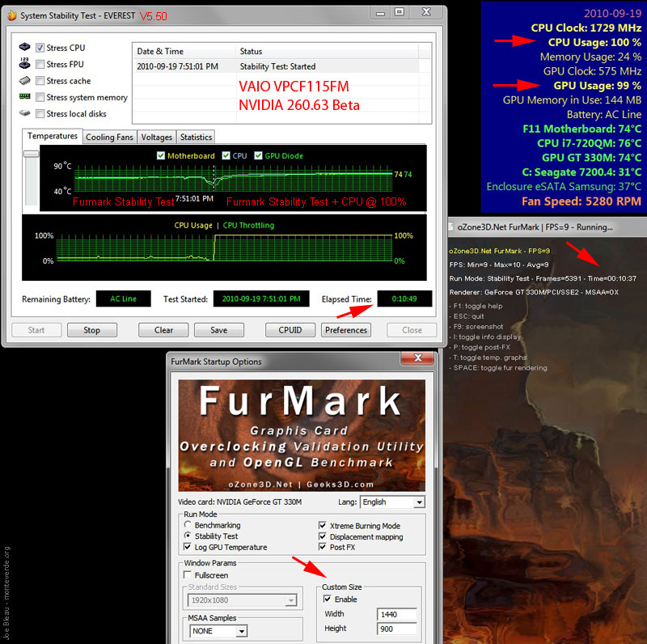Click the GPU Usage: 99 % readout

(x=597, y=86)
